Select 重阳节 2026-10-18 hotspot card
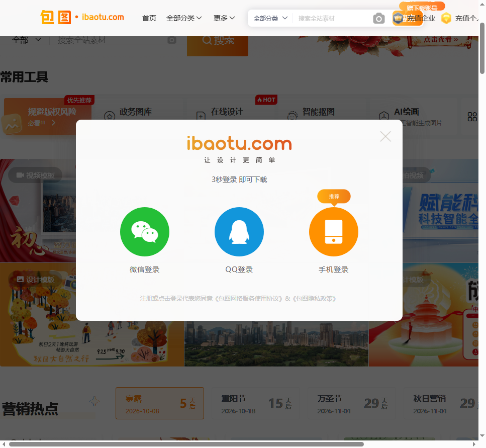 [256, 403]
